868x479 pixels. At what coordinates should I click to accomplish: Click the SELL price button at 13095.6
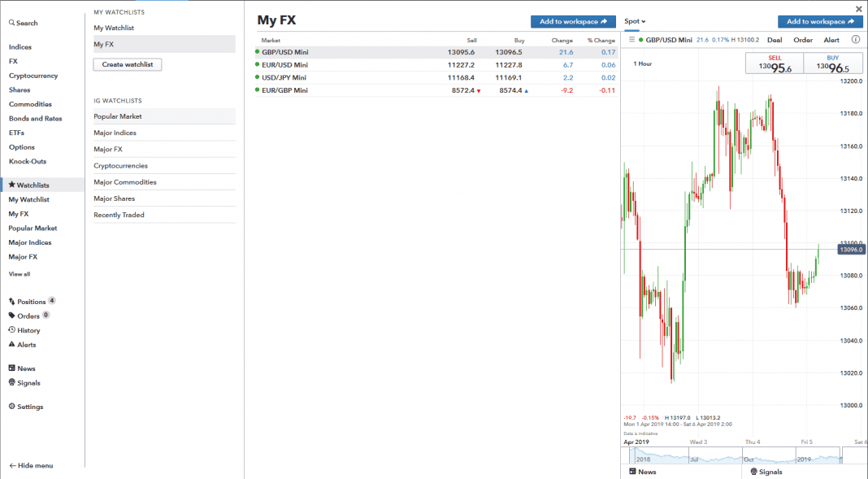coord(775,64)
